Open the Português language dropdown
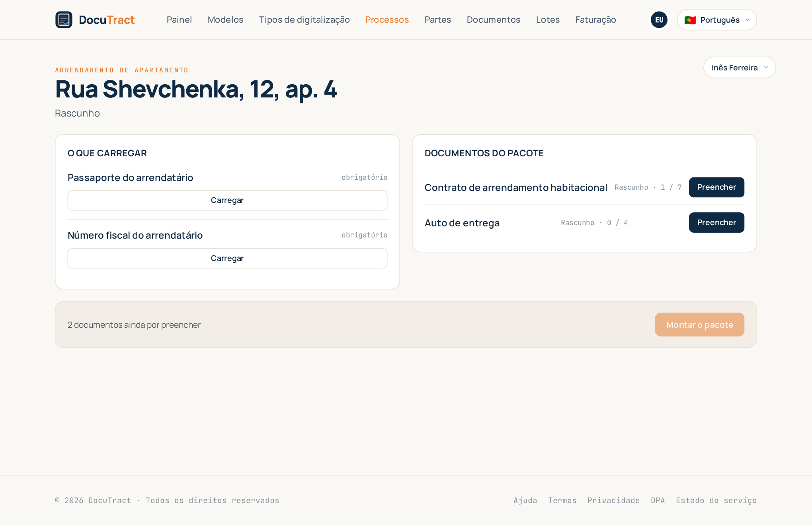 (717, 20)
